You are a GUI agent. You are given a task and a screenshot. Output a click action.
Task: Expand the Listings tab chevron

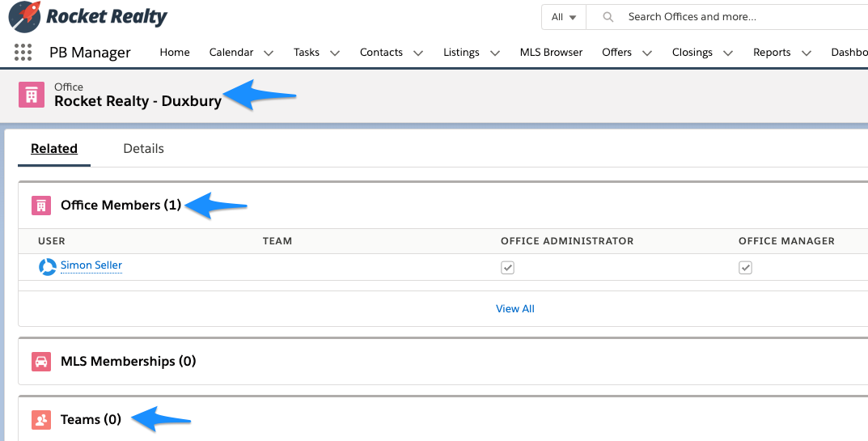point(495,53)
